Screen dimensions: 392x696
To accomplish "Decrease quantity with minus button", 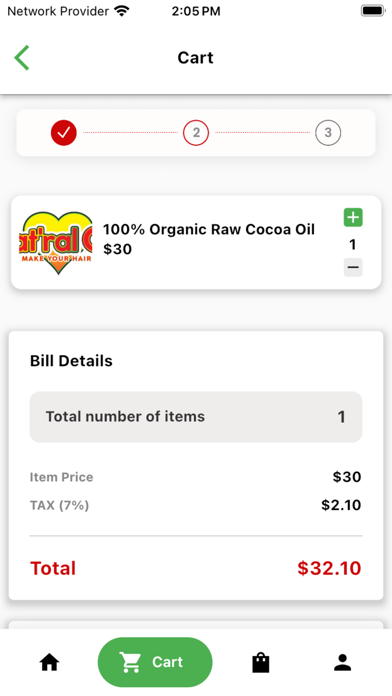I will pyautogui.click(x=353, y=267).
